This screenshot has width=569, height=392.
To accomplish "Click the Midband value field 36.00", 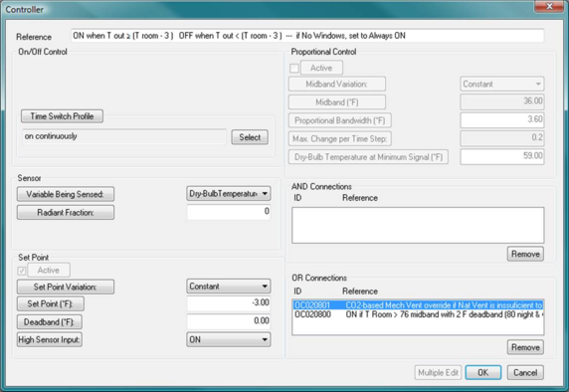I will pos(502,101).
